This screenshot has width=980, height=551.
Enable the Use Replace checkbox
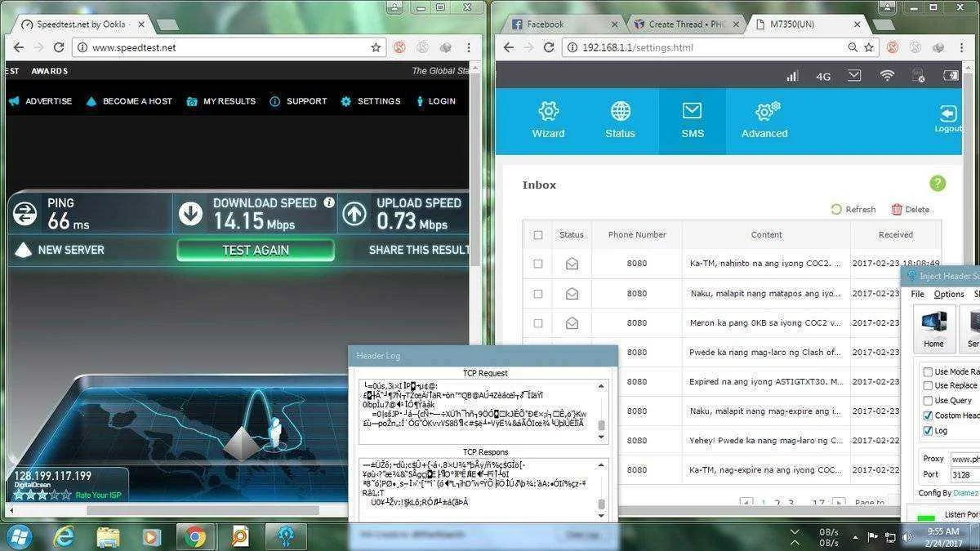coord(928,385)
